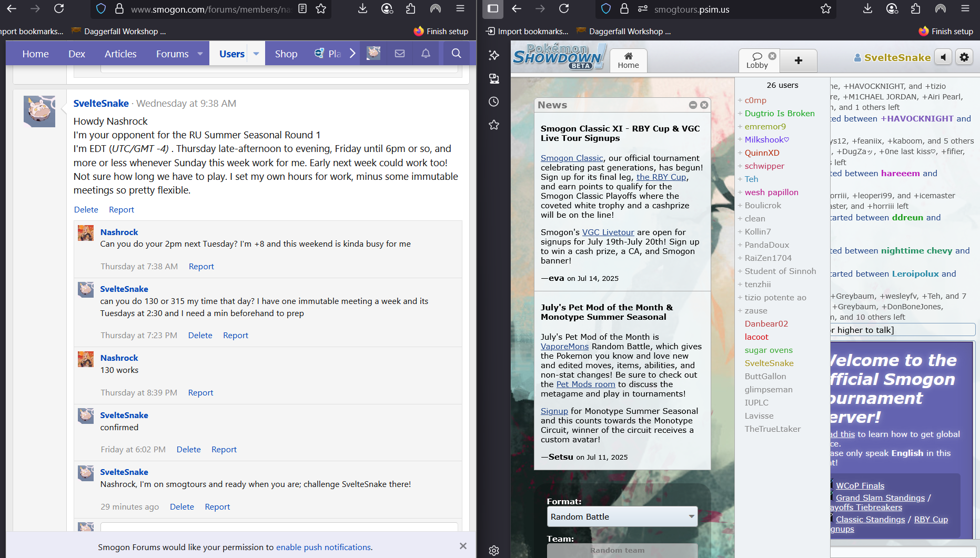Open the Format dropdown showing Random Battle

(622, 516)
